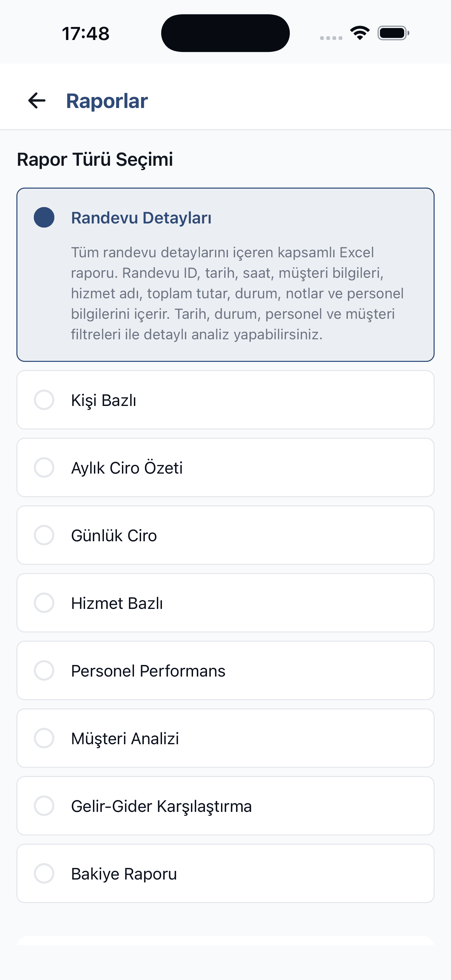The width and height of the screenshot is (451, 980).
Task: Tap the Personel Performans label
Action: pos(148,671)
